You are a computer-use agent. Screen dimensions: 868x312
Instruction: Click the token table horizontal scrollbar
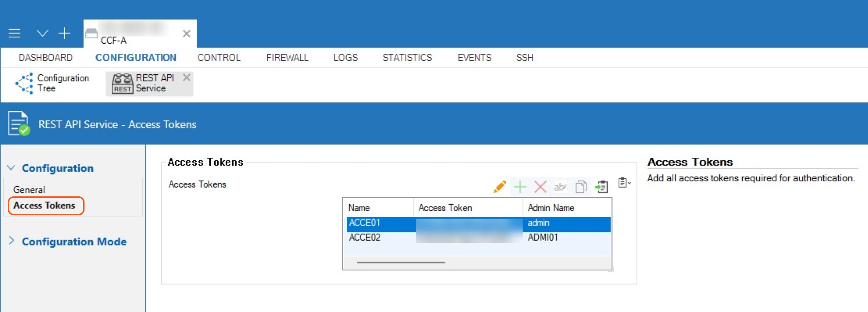(x=401, y=262)
